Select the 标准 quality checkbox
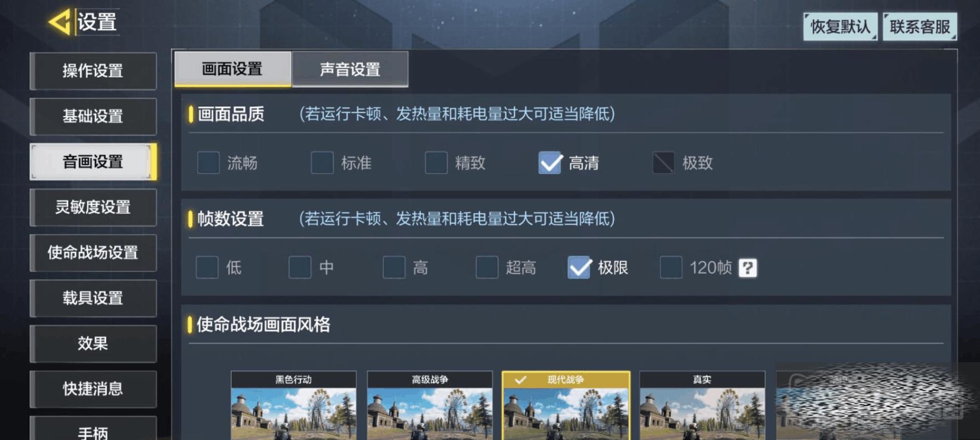 [x=322, y=163]
